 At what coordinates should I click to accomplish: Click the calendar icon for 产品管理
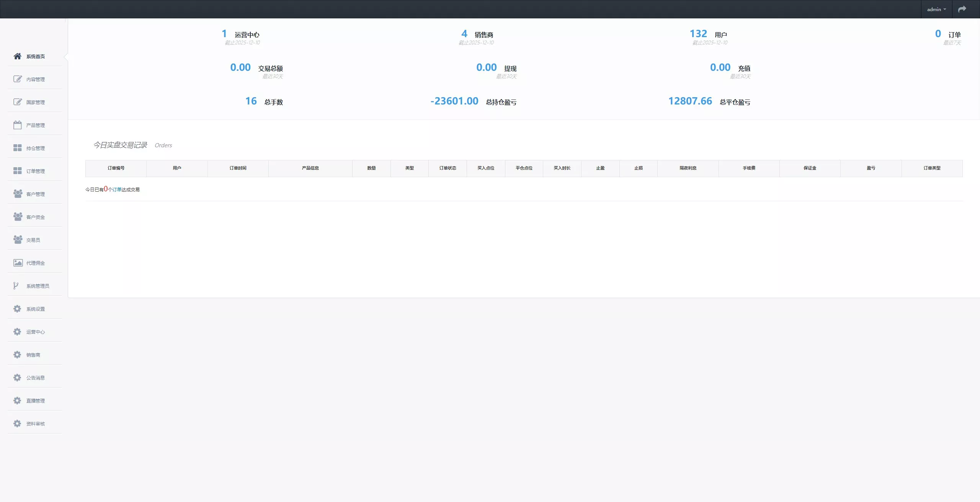click(x=17, y=125)
